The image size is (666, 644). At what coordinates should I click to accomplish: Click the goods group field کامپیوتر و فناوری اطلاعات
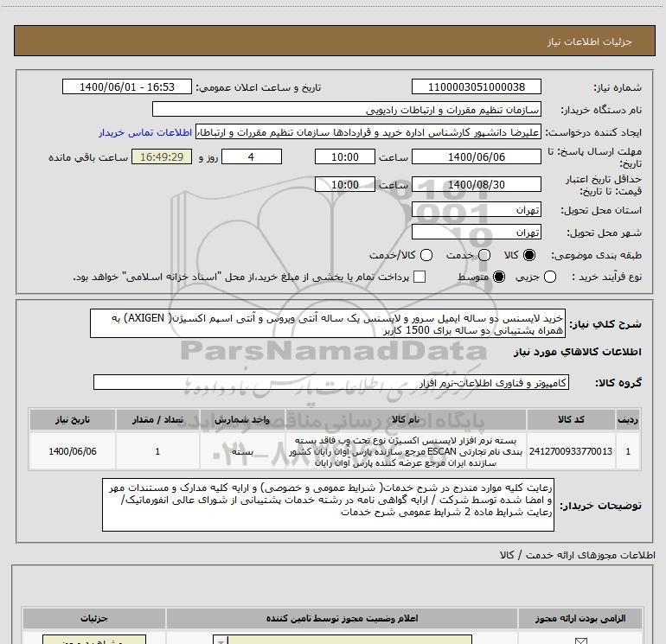tap(331, 382)
